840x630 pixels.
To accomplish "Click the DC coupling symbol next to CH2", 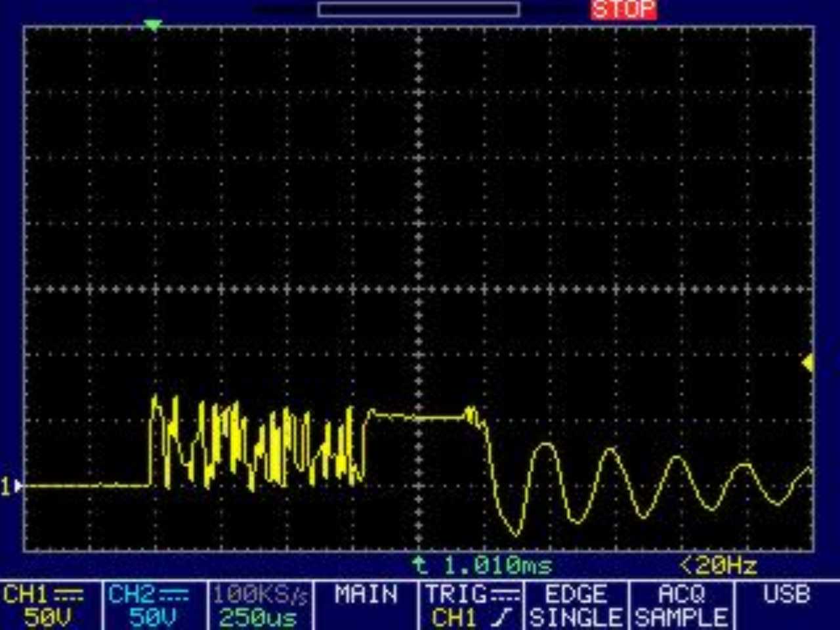I will [173, 595].
